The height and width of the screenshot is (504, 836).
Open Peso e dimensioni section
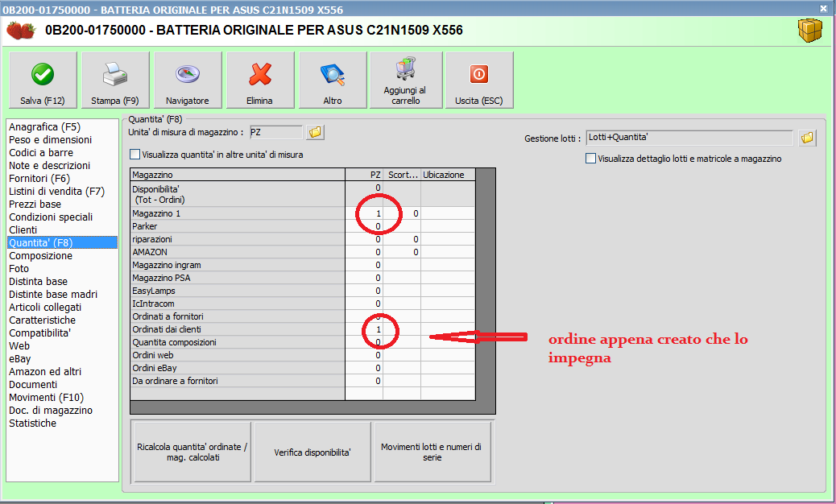pyautogui.click(x=50, y=139)
